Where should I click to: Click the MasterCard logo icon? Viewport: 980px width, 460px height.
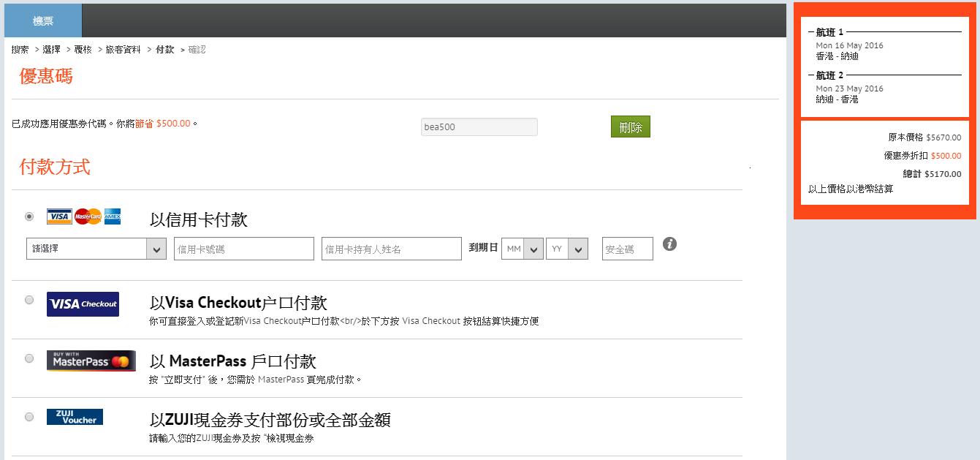click(x=88, y=216)
